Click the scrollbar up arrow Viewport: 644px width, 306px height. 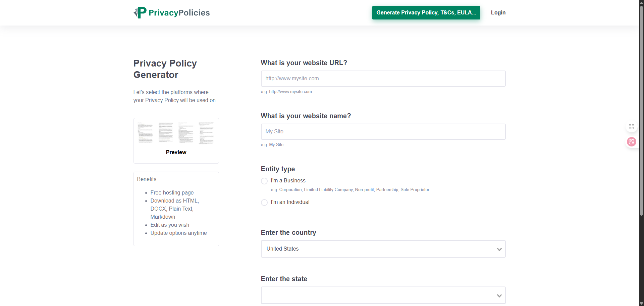click(x=641, y=3)
